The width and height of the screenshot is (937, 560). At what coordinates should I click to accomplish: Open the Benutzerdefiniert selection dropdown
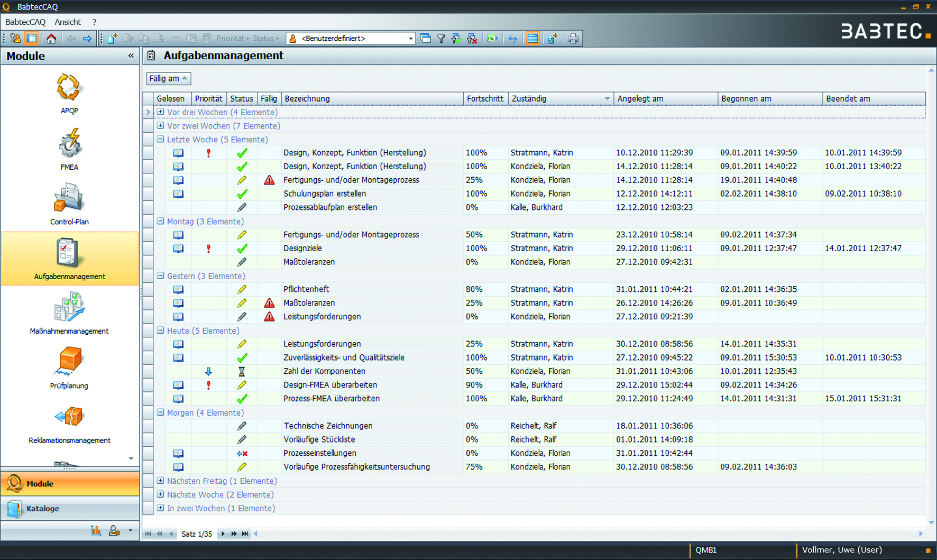410,38
